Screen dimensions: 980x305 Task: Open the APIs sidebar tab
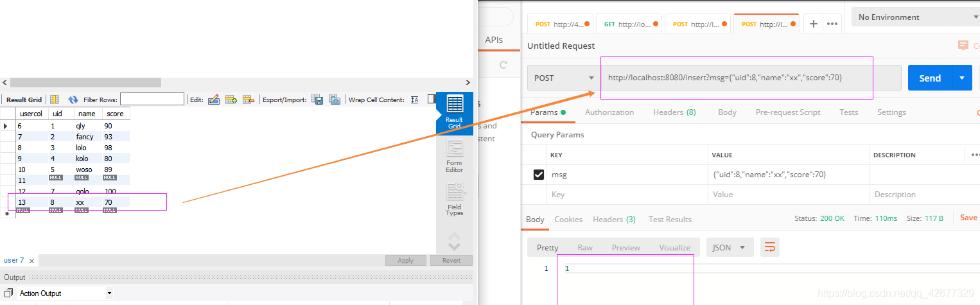(494, 40)
